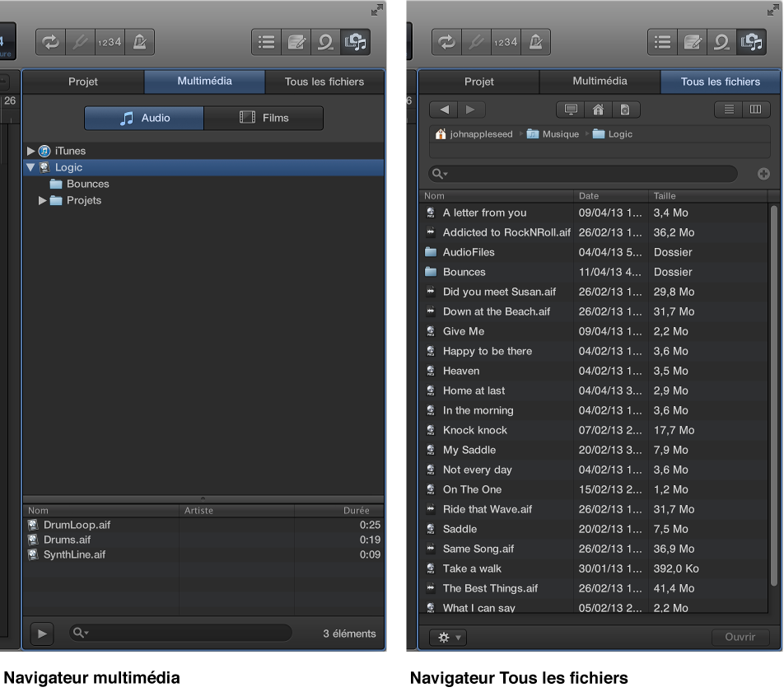784x692 pixels.
Task: Sort files by Date column
Action: point(611,196)
